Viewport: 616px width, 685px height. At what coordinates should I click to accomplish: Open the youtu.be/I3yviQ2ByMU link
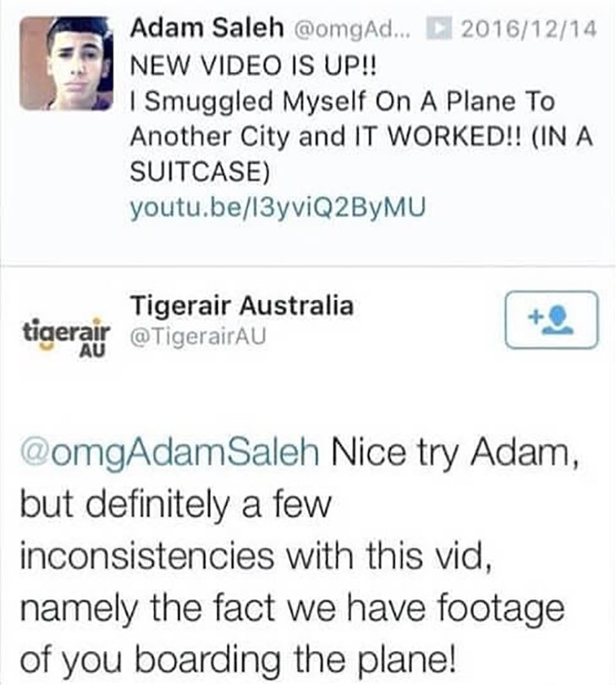click(278, 207)
